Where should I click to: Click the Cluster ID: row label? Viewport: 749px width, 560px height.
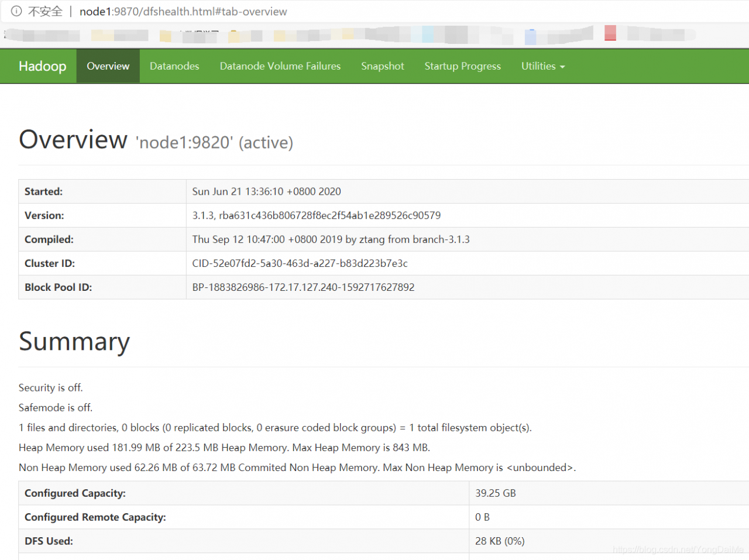[x=50, y=263]
